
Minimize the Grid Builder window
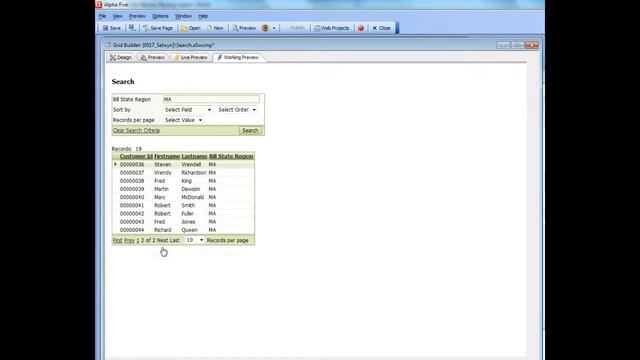503,45
